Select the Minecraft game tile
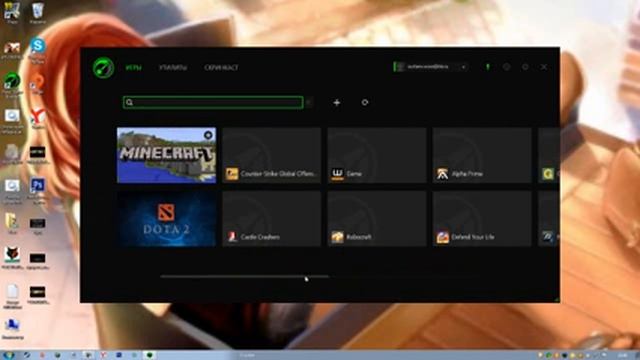This screenshot has height=360, width=640. [167, 155]
